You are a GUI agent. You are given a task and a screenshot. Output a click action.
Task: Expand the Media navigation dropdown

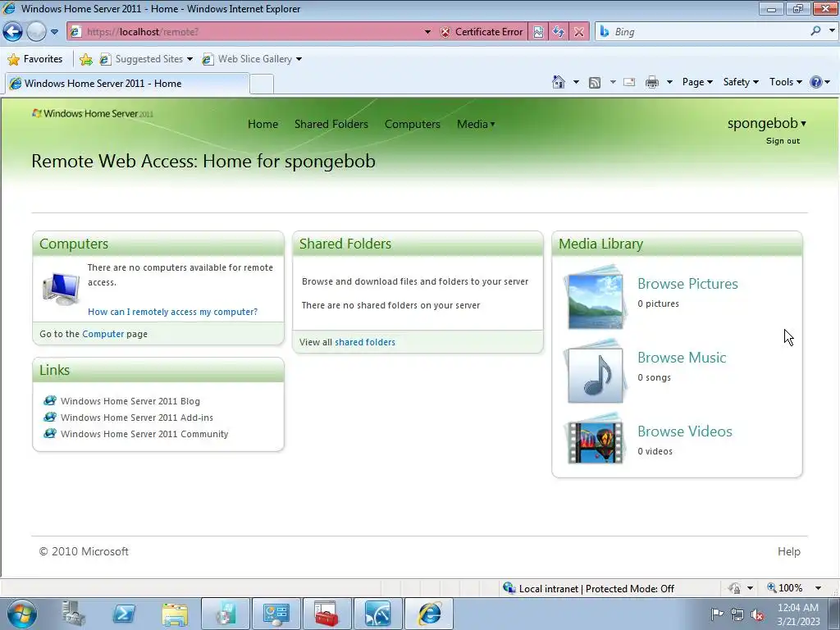pyautogui.click(x=476, y=124)
